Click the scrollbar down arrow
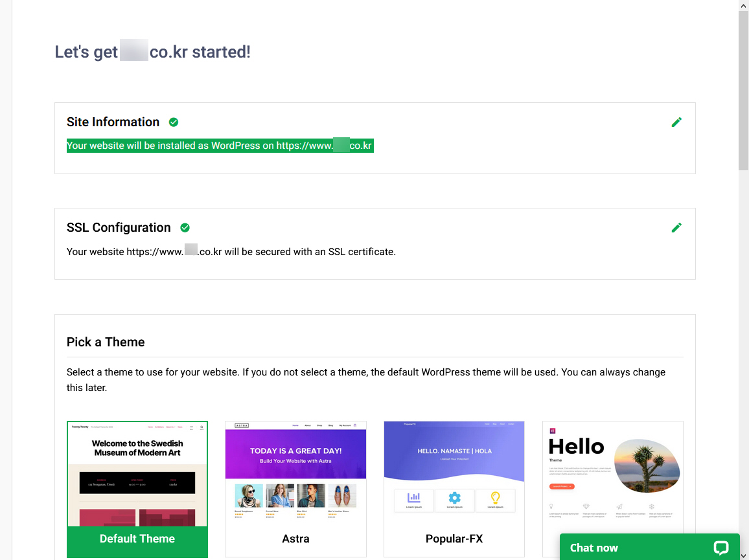Screen dimensions: 749x560 tap(744, 555)
